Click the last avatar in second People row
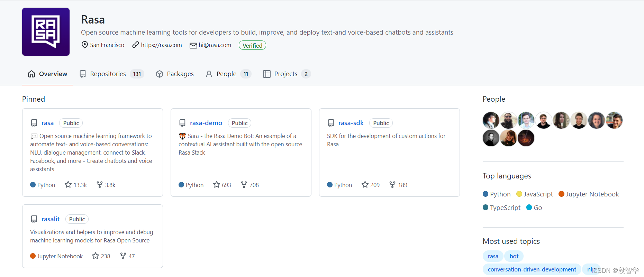This screenshot has height=277, width=644. pos(526,138)
